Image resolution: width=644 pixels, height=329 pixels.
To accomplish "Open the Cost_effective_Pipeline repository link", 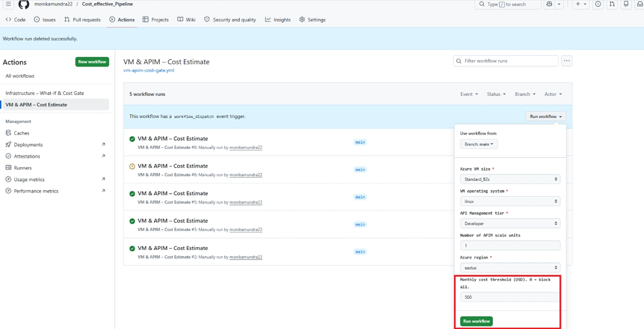I will [107, 4].
